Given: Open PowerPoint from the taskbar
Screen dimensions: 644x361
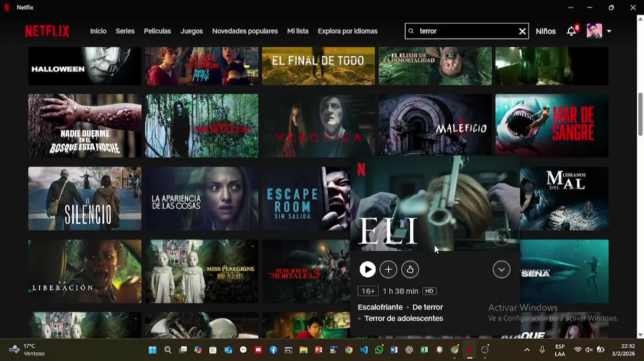Looking at the screenshot, I should click(318, 350).
